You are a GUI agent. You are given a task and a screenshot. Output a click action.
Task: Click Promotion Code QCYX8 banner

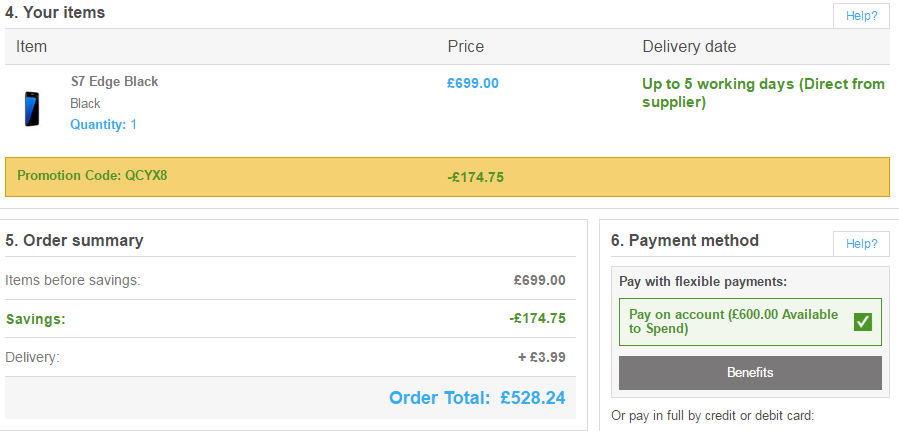point(92,176)
